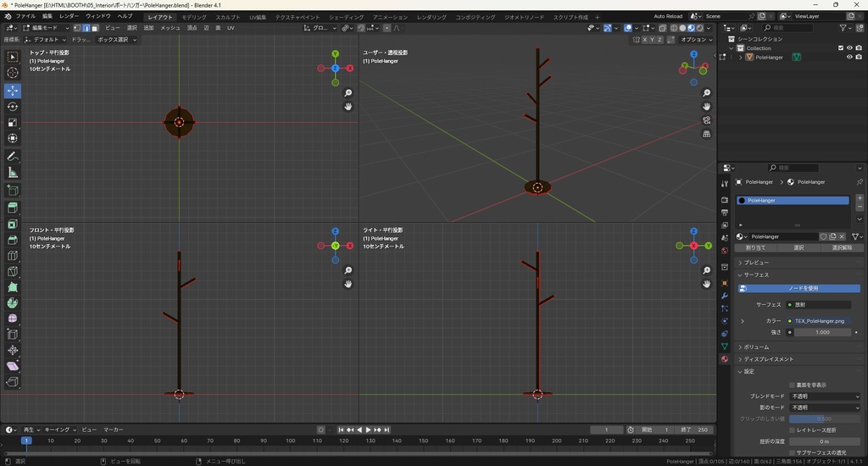Hide PoleHanger object using eye icon
Screen dimensions: 868x466
point(849,58)
